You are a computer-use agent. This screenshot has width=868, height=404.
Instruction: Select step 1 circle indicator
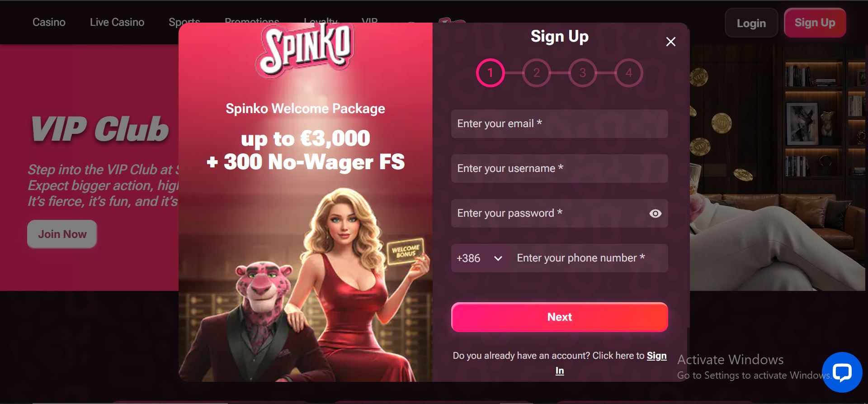tap(490, 73)
